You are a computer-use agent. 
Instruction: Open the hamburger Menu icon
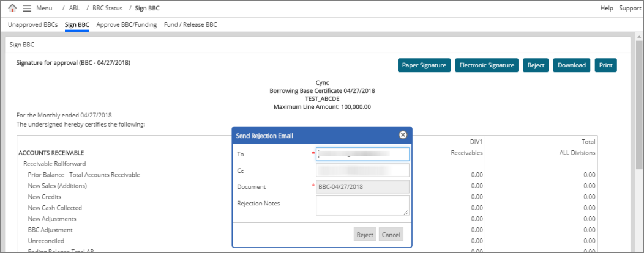[x=27, y=8]
